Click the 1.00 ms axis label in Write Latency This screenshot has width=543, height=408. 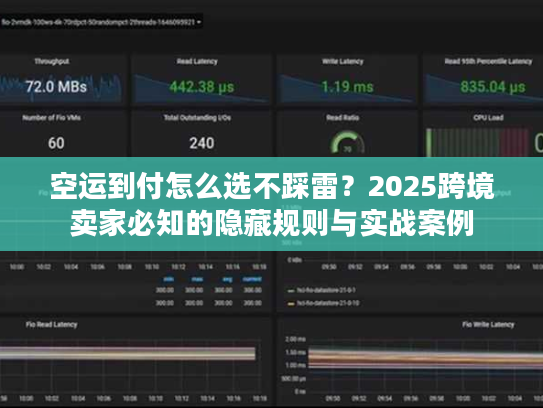pos(295,365)
